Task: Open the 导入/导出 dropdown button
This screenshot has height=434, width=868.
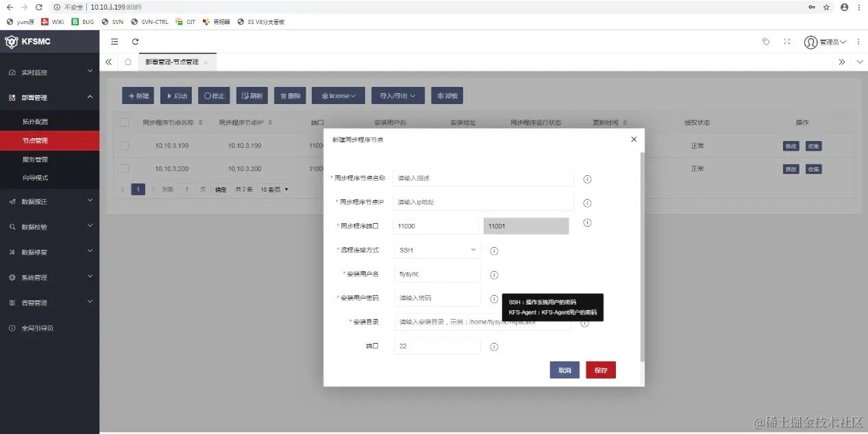Action: 398,96
